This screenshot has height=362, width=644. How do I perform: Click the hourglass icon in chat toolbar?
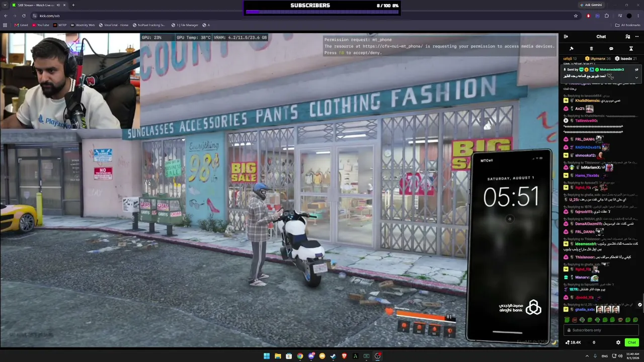coord(631,49)
